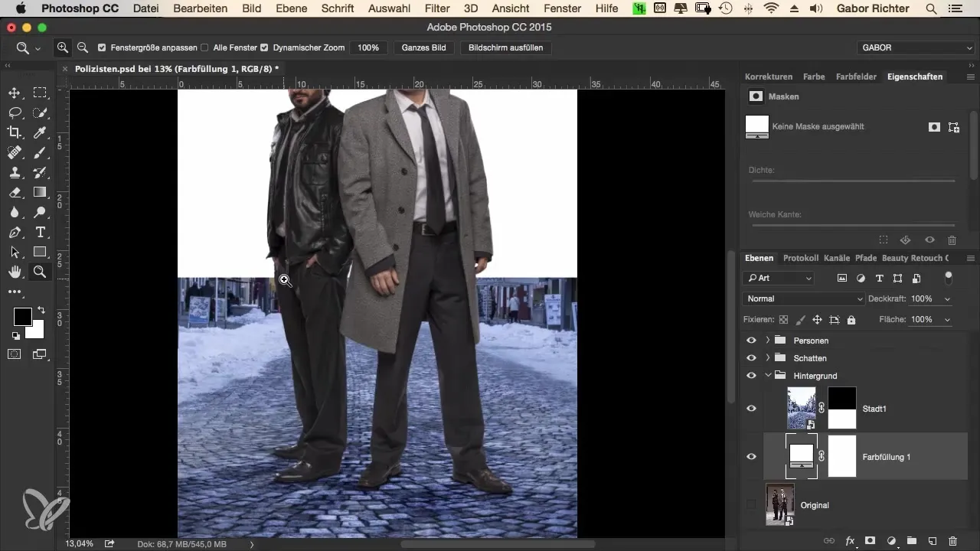Hide the Farbfüllung 1 layer
The image size is (980, 551).
751,457
